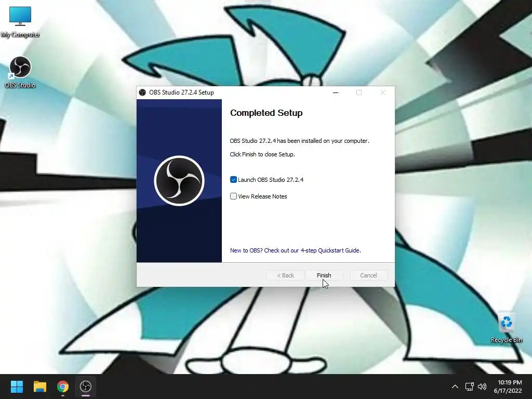Viewport: 532px width, 399px height.
Task: Open the 4-step Quickstart Guide link
Action: coord(296,250)
